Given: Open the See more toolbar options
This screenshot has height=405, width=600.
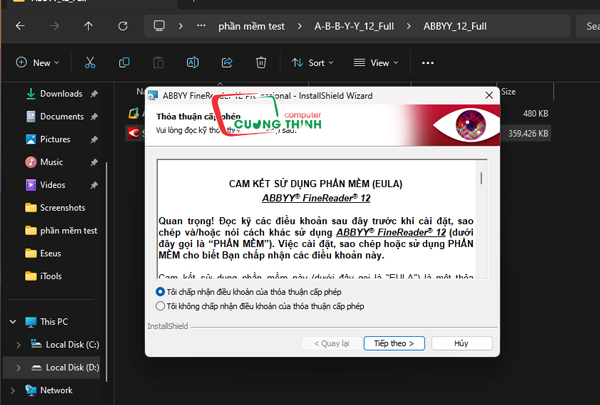Looking at the screenshot, I should tap(427, 63).
